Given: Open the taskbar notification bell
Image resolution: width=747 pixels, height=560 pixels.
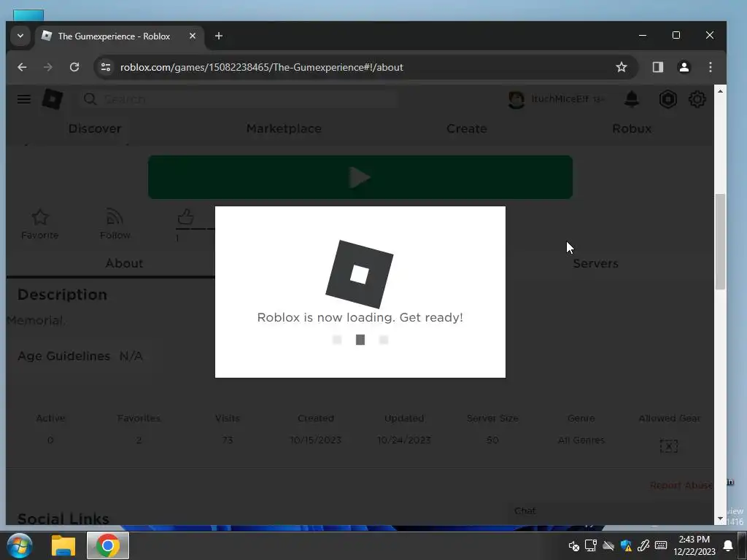Looking at the screenshot, I should tap(728, 545).
